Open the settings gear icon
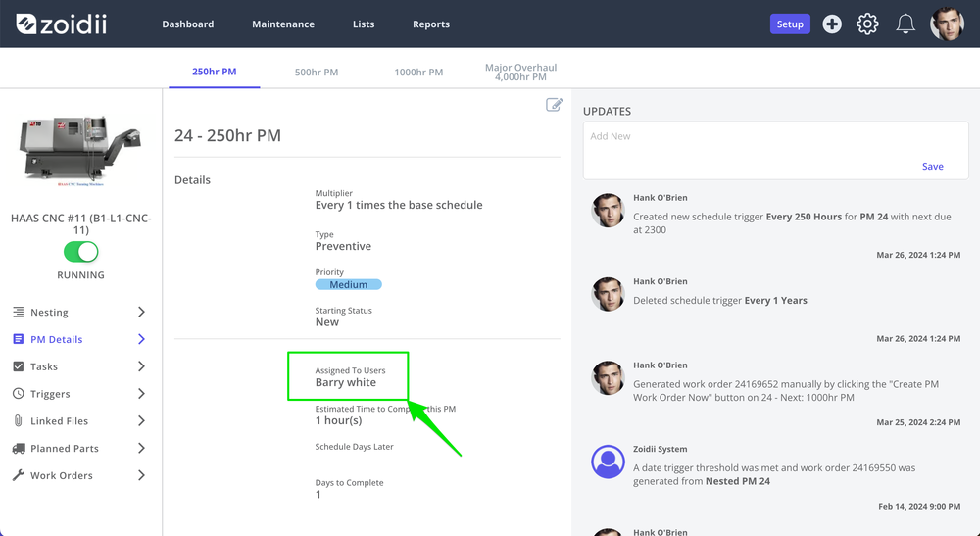The width and height of the screenshot is (980, 536). click(867, 24)
